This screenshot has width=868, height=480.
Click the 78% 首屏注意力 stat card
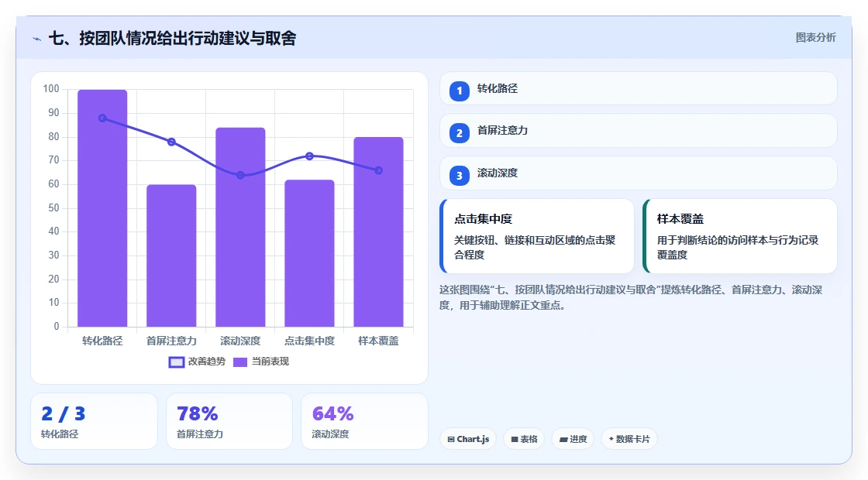229,421
